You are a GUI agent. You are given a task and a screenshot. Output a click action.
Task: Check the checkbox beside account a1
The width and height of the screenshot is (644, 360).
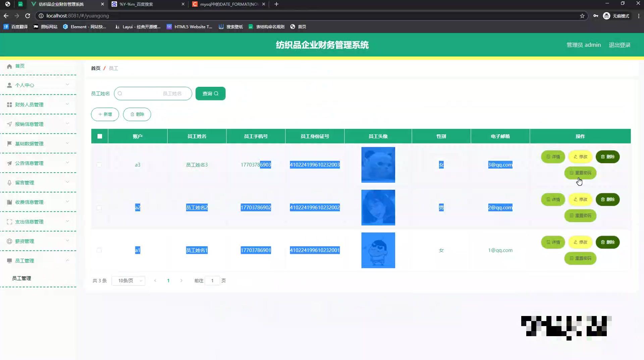point(99,251)
